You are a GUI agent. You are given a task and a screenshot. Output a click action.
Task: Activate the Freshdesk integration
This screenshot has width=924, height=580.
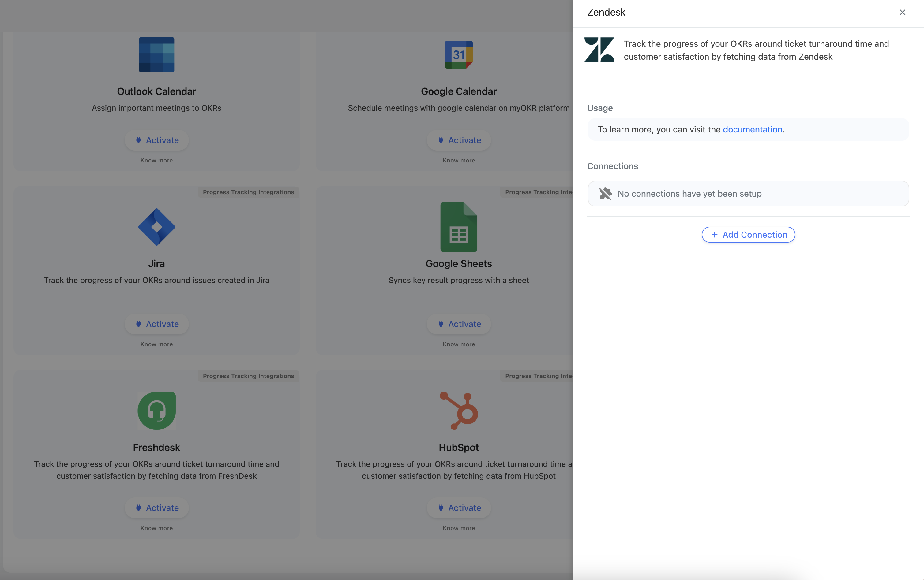point(156,507)
